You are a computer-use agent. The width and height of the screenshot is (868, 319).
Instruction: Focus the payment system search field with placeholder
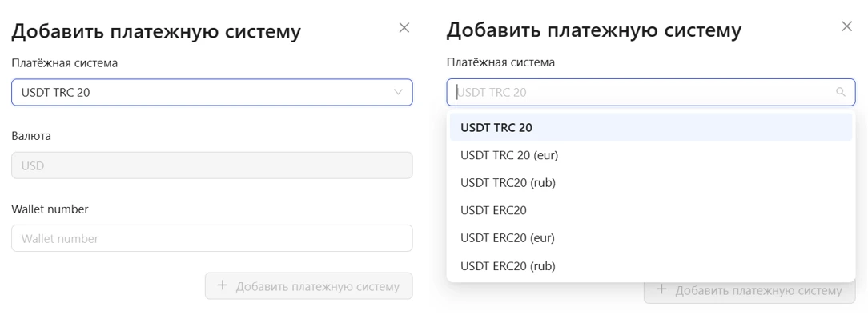click(651, 92)
